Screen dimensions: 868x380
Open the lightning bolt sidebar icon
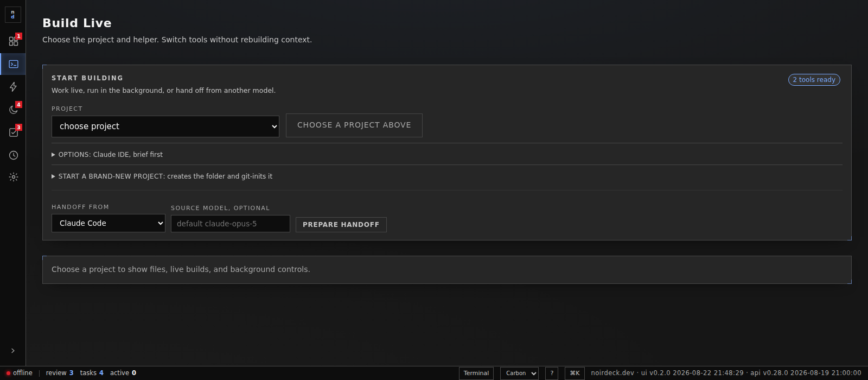pyautogui.click(x=13, y=87)
